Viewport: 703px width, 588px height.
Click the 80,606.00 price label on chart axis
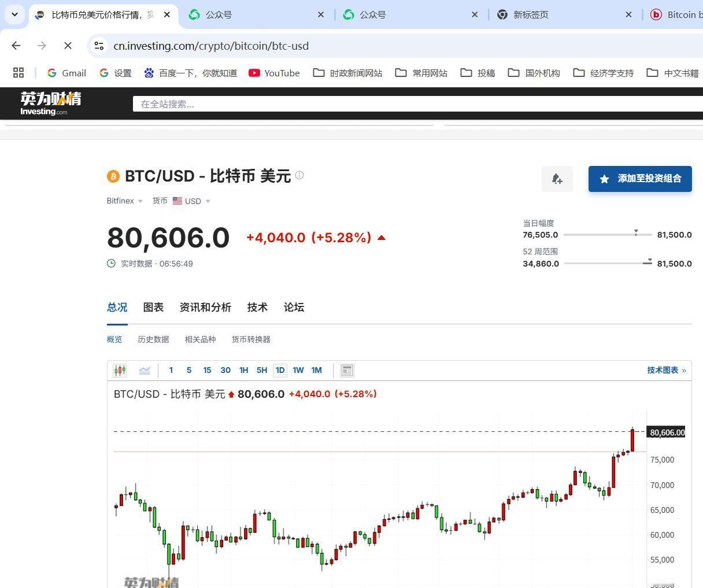(x=666, y=432)
